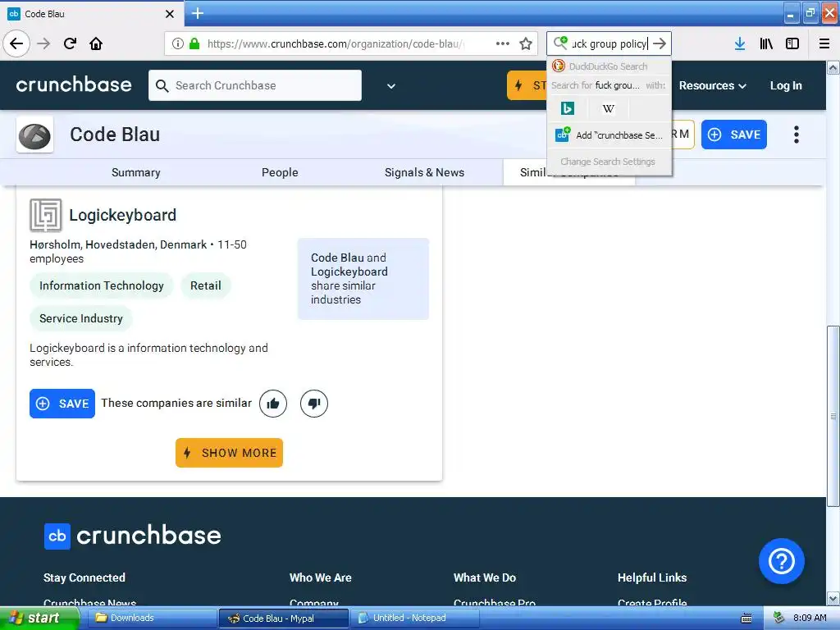Click the Logickeyboard logo

coord(46,216)
